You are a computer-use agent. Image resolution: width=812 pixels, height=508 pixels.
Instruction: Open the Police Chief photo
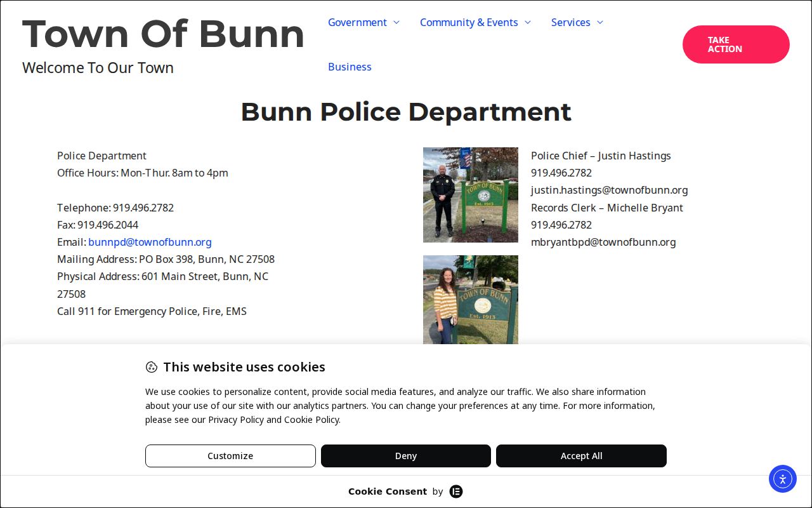pos(471,195)
